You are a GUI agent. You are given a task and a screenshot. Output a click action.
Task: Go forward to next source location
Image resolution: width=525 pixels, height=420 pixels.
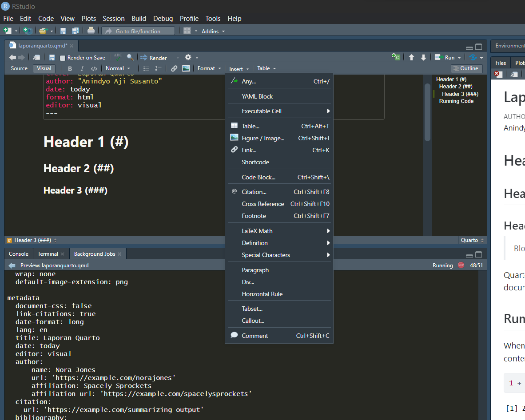click(x=21, y=58)
